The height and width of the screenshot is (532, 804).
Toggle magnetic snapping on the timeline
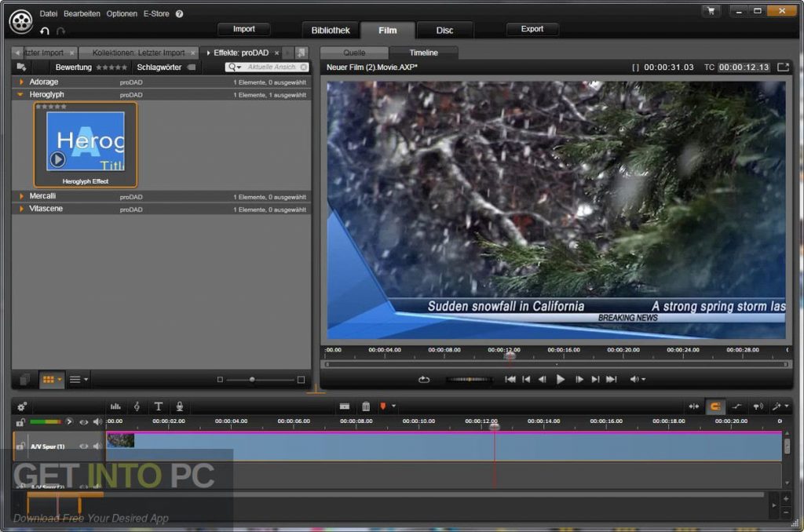click(714, 406)
